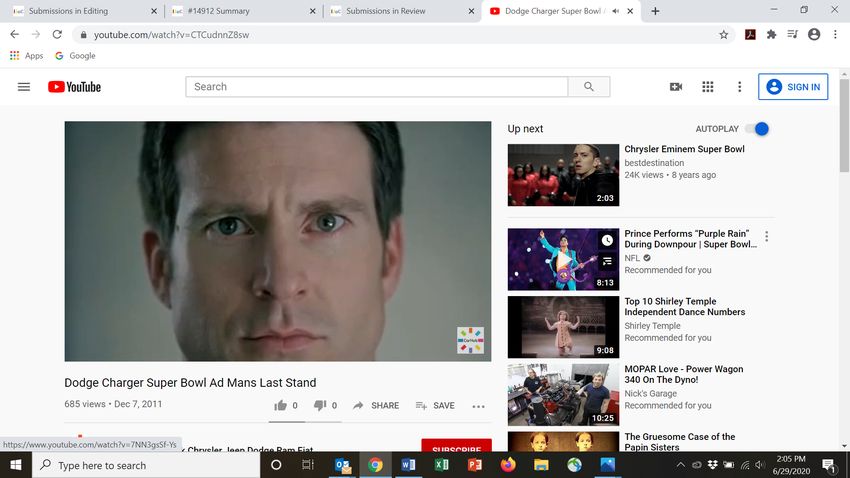
Task: Open the Chrome profile avatar
Action: coord(814,35)
